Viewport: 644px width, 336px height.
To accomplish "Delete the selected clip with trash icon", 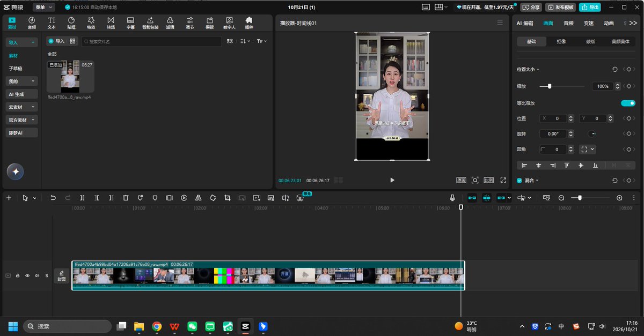I will [x=126, y=198].
